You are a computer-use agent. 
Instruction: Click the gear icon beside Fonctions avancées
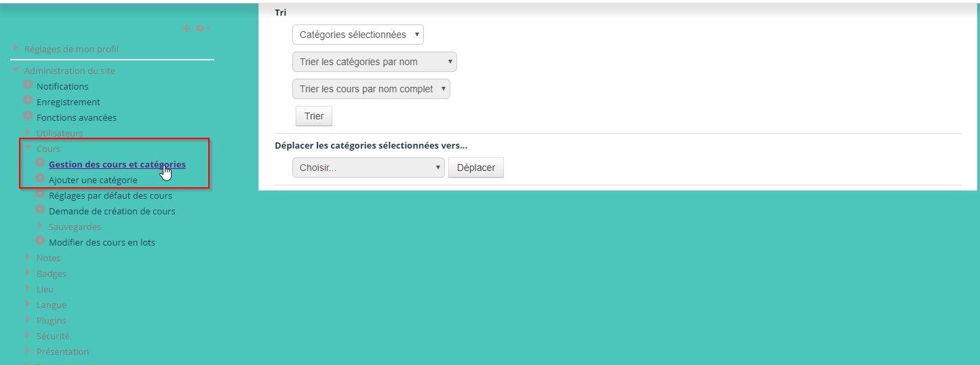coord(28,117)
